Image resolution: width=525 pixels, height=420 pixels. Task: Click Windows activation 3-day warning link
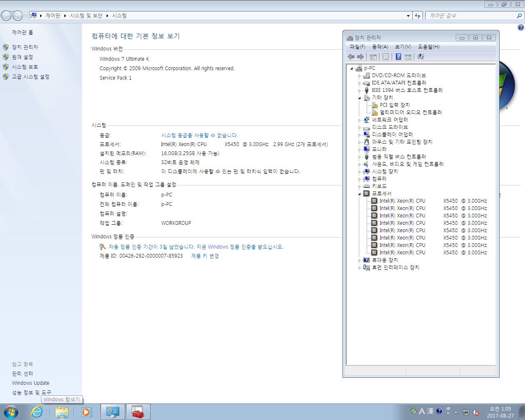(196, 247)
